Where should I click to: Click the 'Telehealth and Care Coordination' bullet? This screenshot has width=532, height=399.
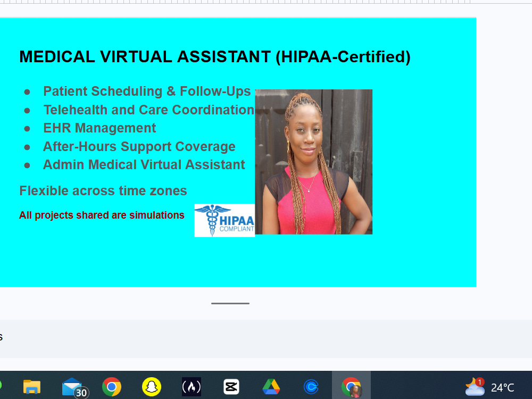tap(148, 110)
